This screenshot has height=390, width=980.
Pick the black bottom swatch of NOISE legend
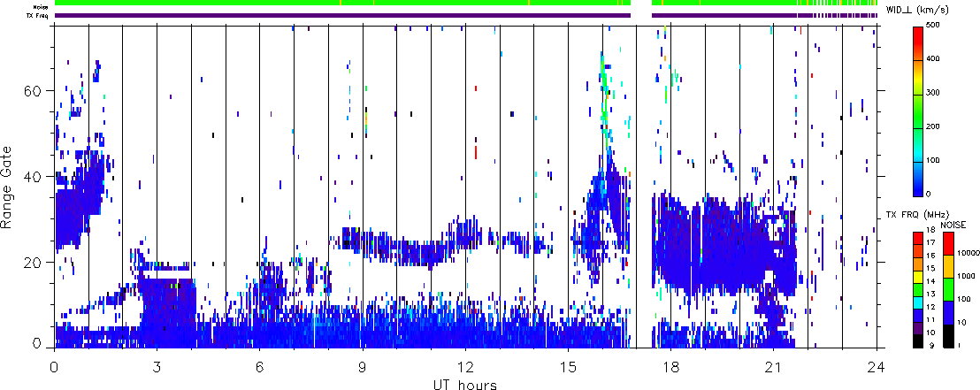coord(948,336)
